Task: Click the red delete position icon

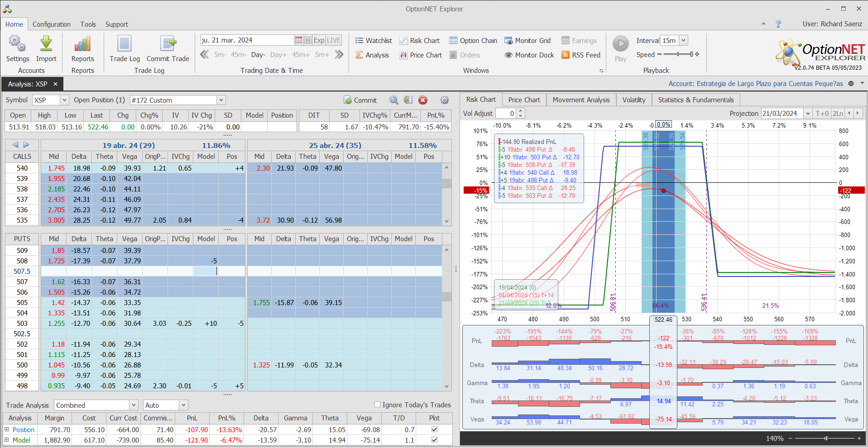Action: pyautogui.click(x=423, y=100)
